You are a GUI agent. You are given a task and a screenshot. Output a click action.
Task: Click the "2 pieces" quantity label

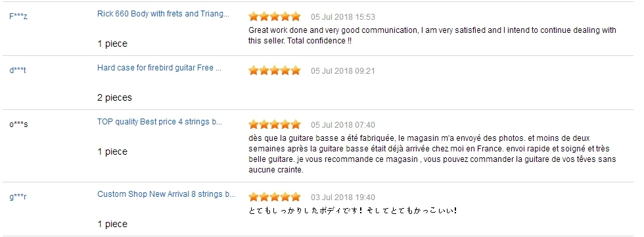114,98
